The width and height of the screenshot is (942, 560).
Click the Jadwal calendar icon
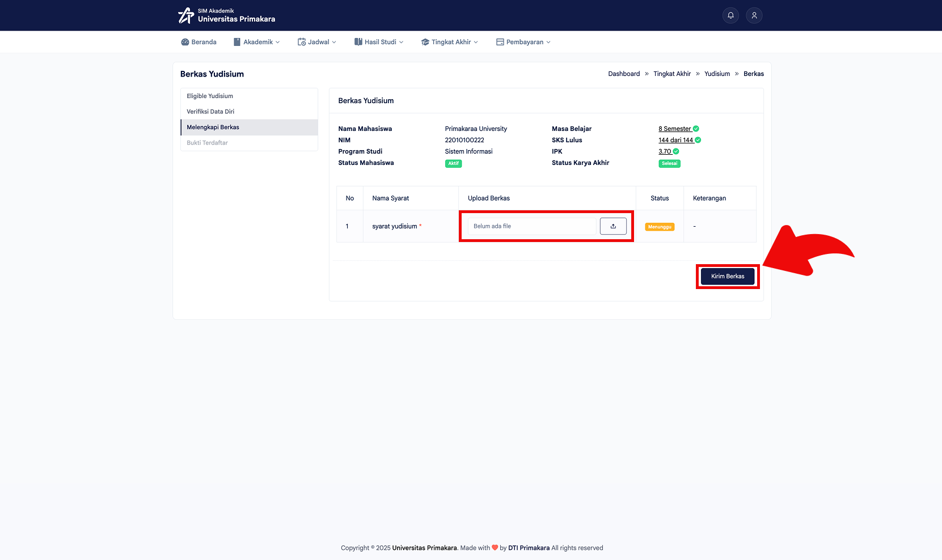302,42
